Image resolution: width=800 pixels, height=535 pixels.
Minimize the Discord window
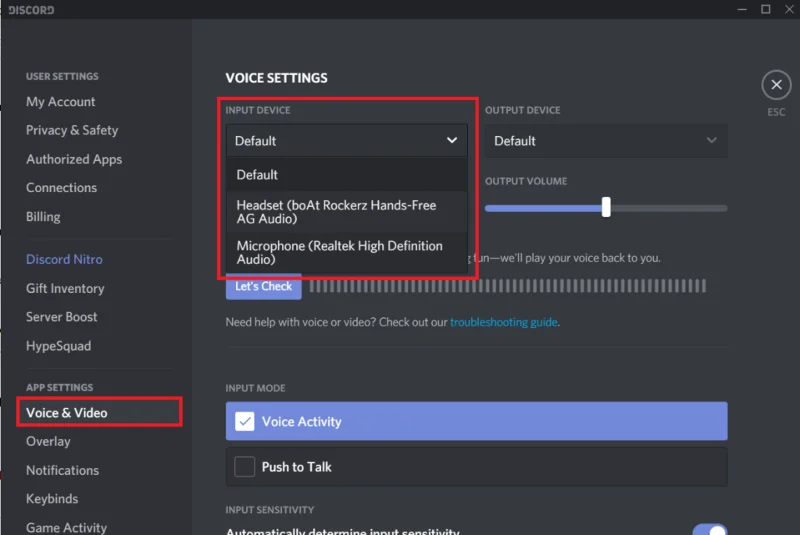coord(742,9)
